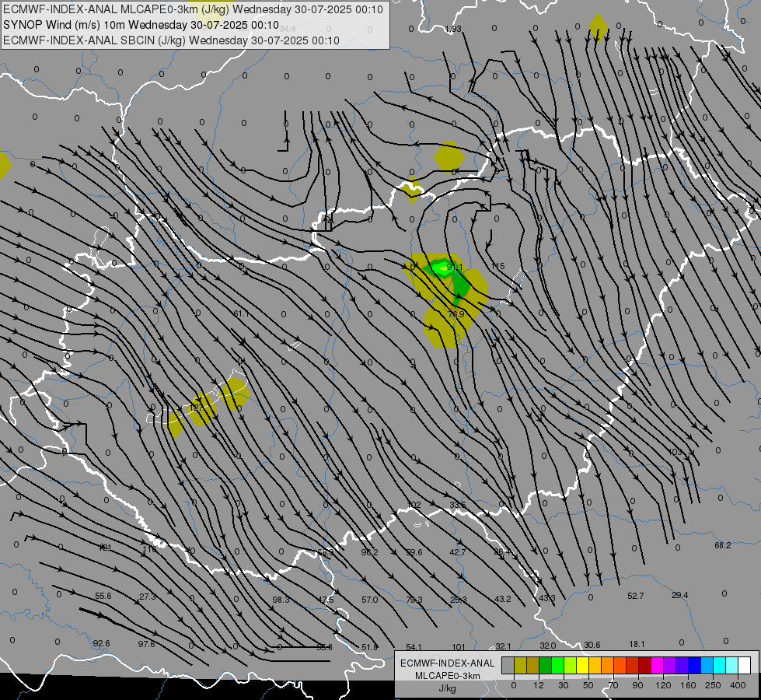Click the 'MLCAPE0-3km' legend label
761x700 pixels.
point(447,676)
